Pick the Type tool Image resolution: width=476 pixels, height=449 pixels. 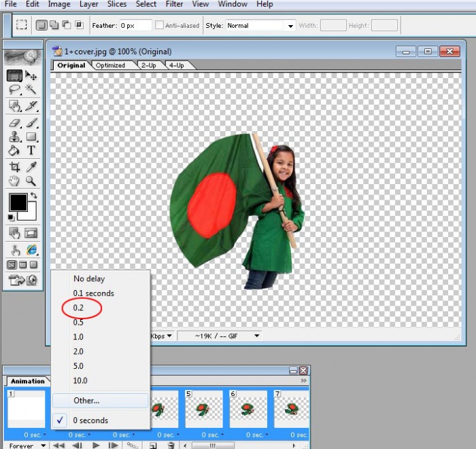tap(31, 150)
